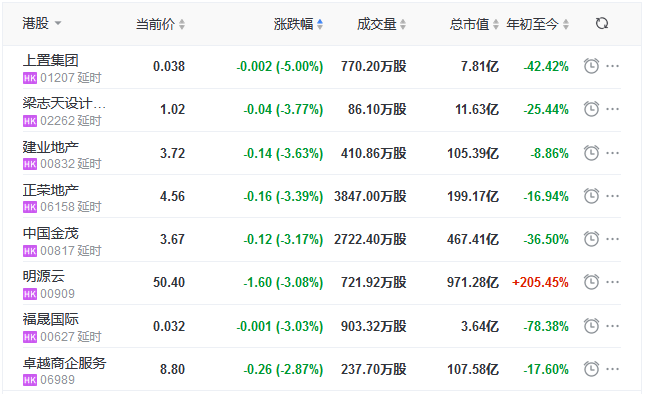646x394 pixels.
Task: Open more options for 中国金茂
Action: tap(613, 239)
